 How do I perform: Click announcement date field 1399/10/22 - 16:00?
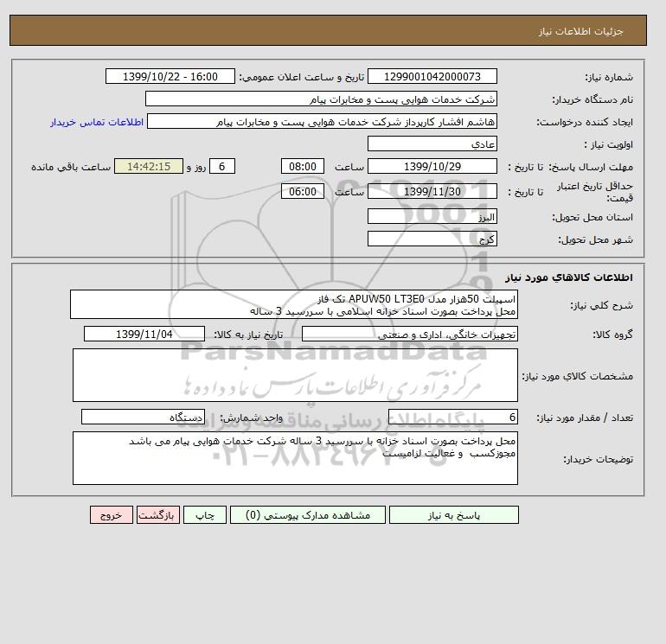click(x=170, y=76)
